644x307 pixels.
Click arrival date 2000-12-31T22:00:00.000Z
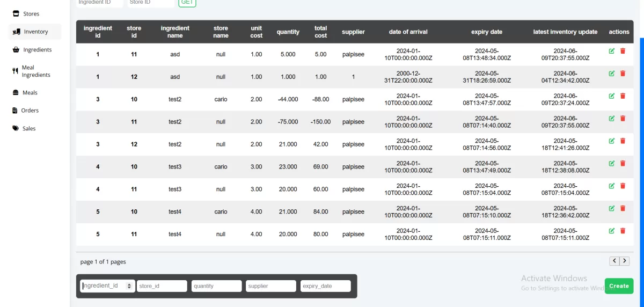click(x=408, y=77)
